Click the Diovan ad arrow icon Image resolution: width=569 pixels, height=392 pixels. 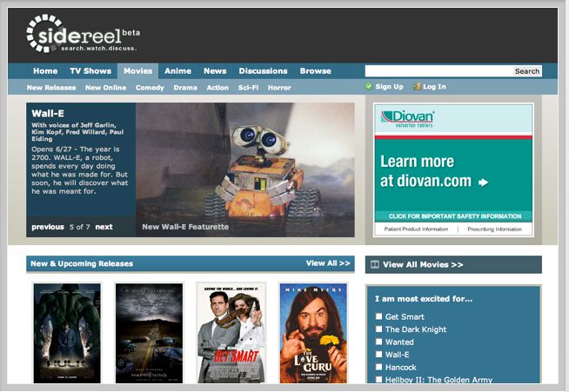click(x=483, y=182)
